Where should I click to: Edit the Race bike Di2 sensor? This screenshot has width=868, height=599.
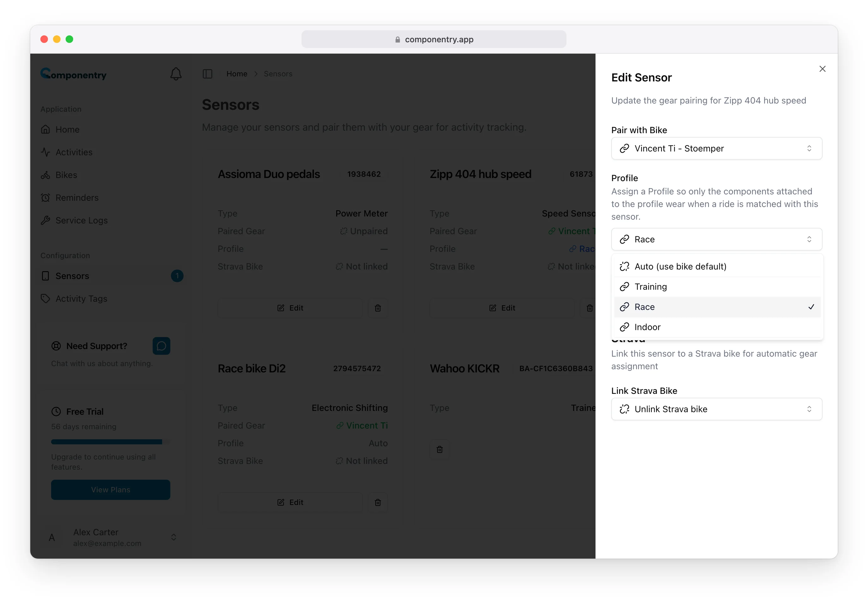290,502
